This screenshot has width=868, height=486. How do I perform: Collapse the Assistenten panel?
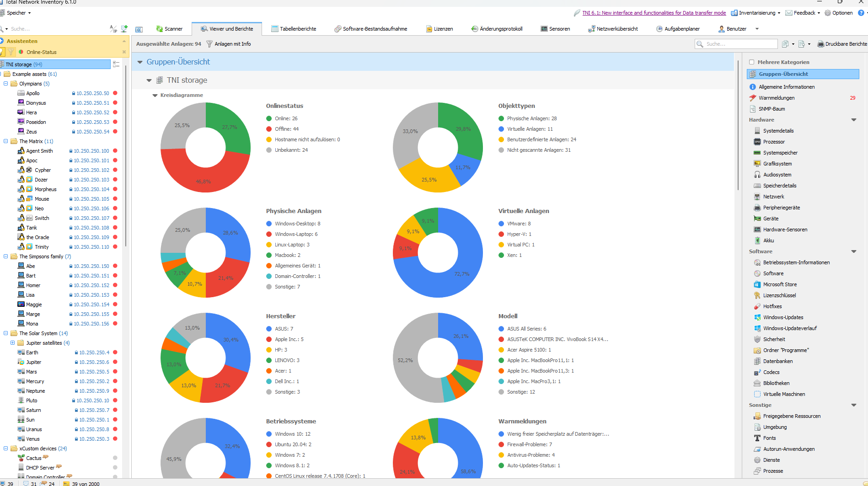tap(124, 41)
